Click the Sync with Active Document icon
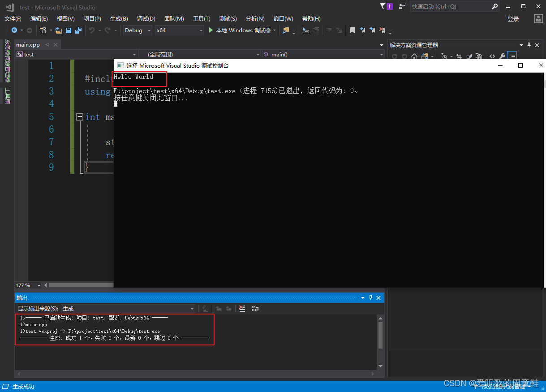This screenshot has width=546, height=392. click(x=460, y=56)
